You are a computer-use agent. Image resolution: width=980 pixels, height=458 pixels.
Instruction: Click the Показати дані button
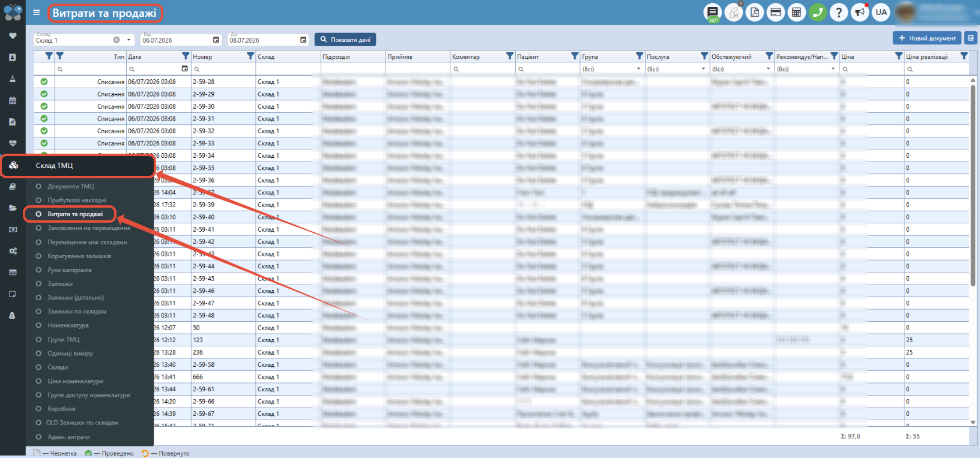[x=345, y=40]
